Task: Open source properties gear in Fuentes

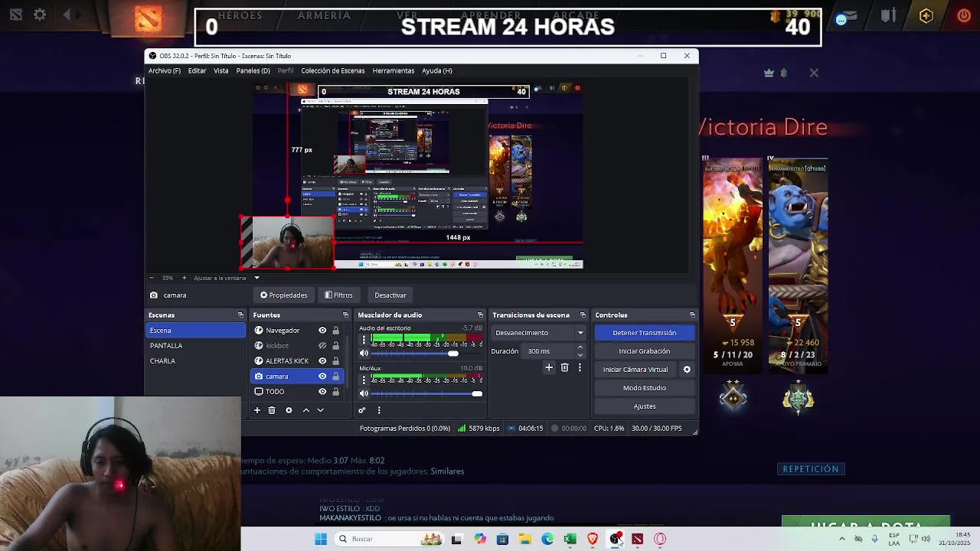Action: pyautogui.click(x=289, y=410)
